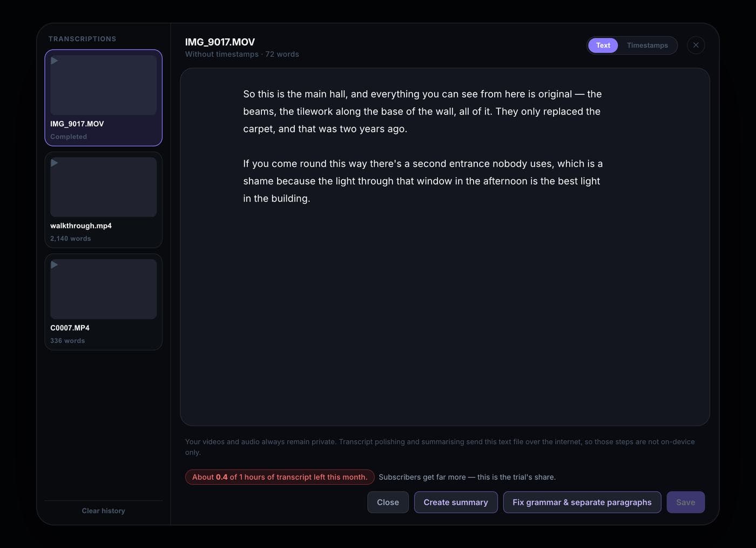Clear history in the sidebar

coord(104,511)
